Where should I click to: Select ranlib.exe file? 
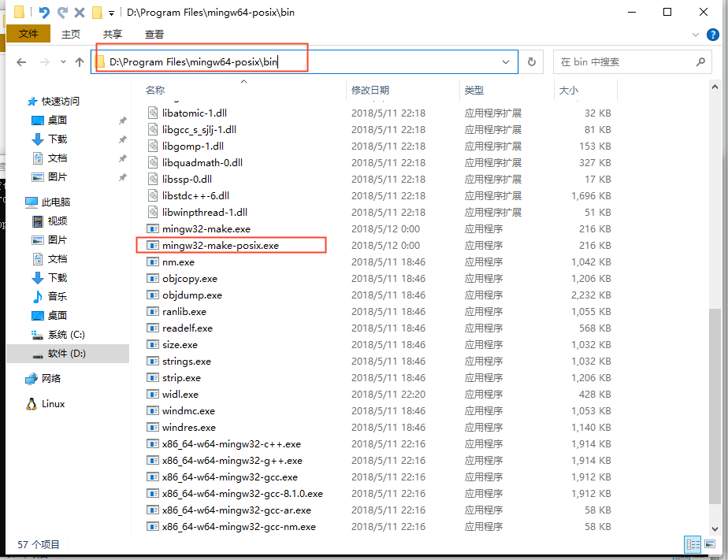coord(184,312)
